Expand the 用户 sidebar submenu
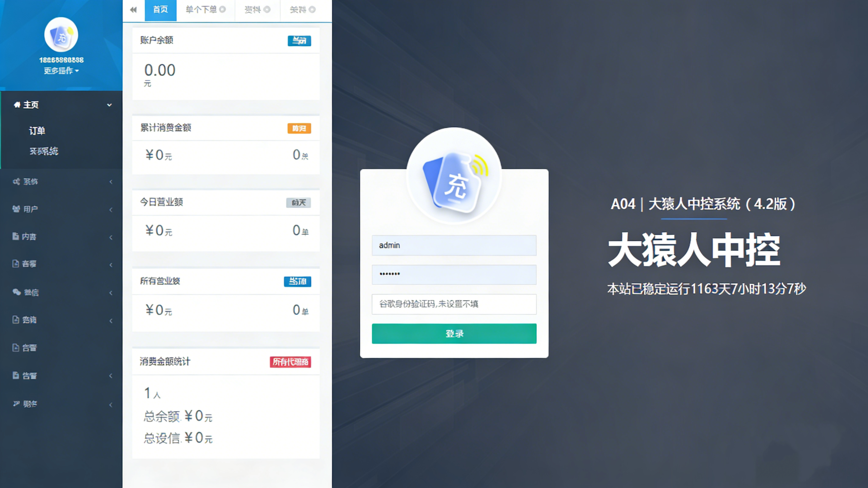This screenshot has height=488, width=868. [x=111, y=210]
